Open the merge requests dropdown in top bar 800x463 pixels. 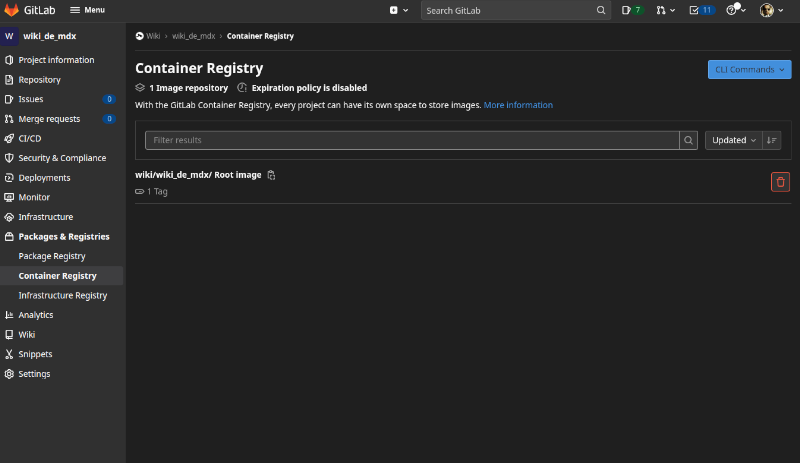665,10
